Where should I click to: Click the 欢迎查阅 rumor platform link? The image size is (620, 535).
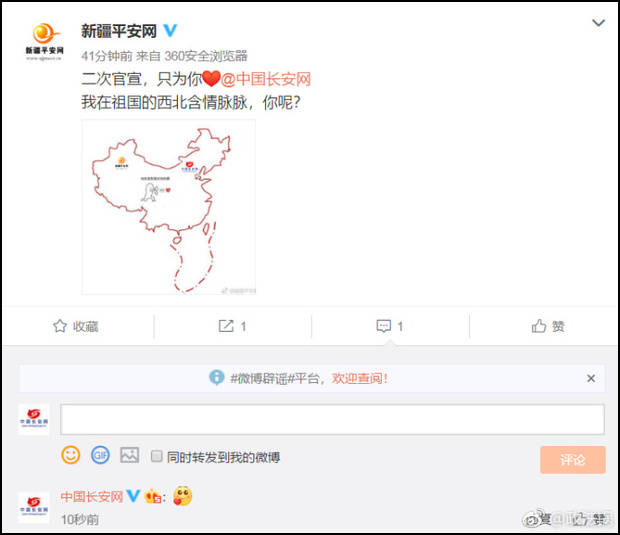pos(359,378)
